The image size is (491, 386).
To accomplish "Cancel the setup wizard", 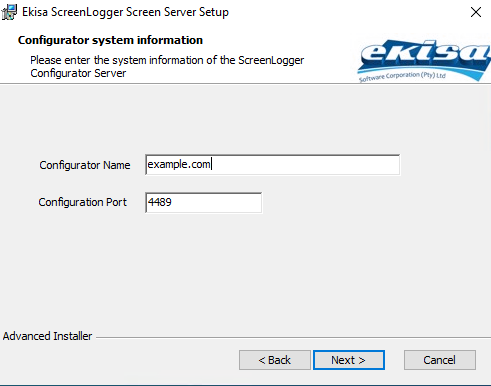I will tap(440, 360).
